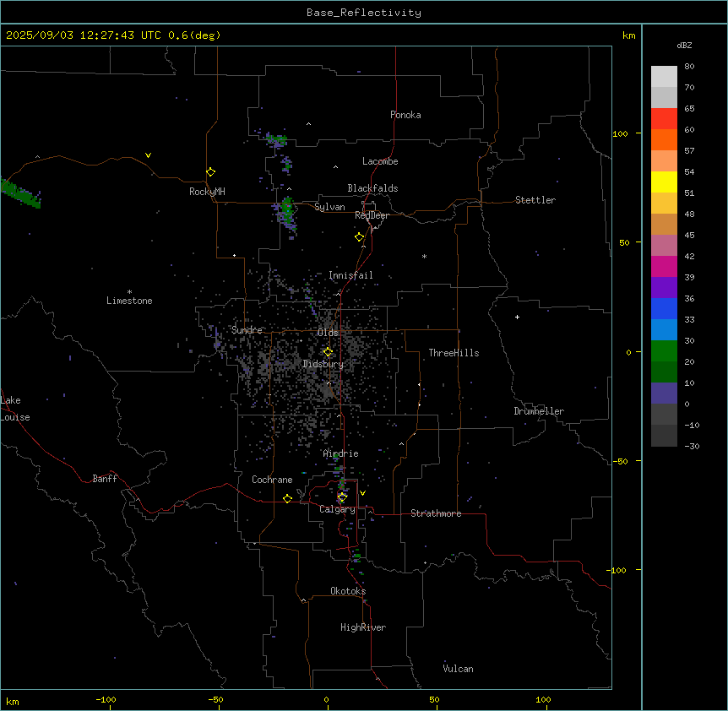The height and width of the screenshot is (711, 728).
Task: Select the dark green 10-20 dBZ swatch
Action: point(664,372)
